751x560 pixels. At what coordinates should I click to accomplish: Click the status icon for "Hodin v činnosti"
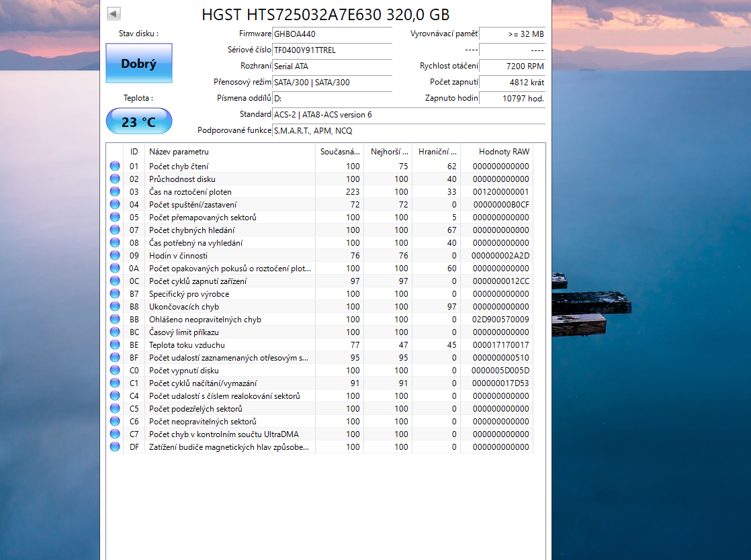[x=114, y=255]
